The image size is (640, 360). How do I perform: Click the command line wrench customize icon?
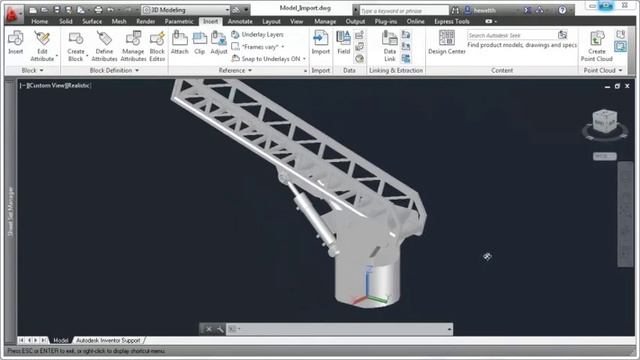220,329
